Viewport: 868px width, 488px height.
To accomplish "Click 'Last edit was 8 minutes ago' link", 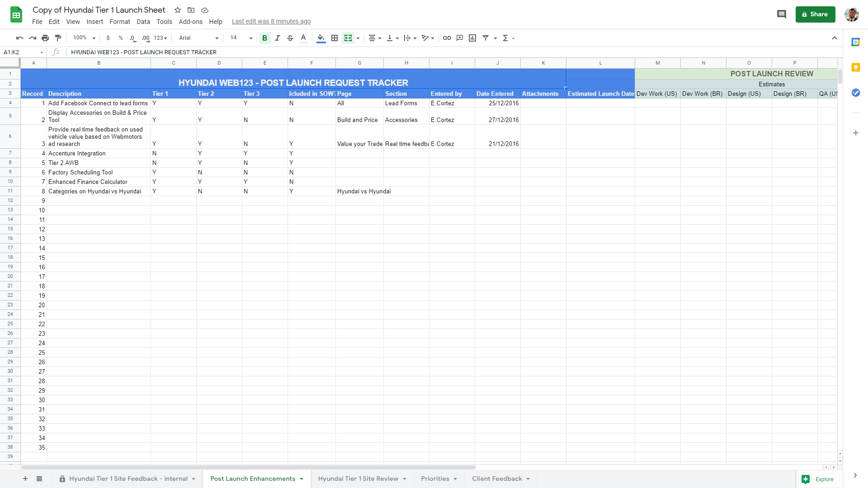I will click(271, 21).
